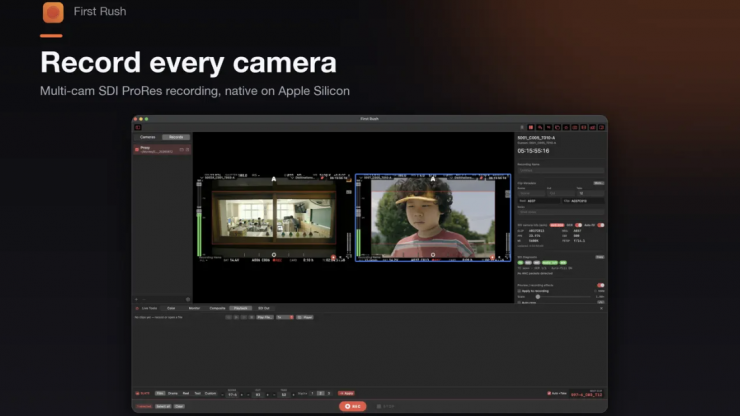Toggle the Preview / recording effects switch
This screenshot has height=416, width=740.
click(x=601, y=285)
